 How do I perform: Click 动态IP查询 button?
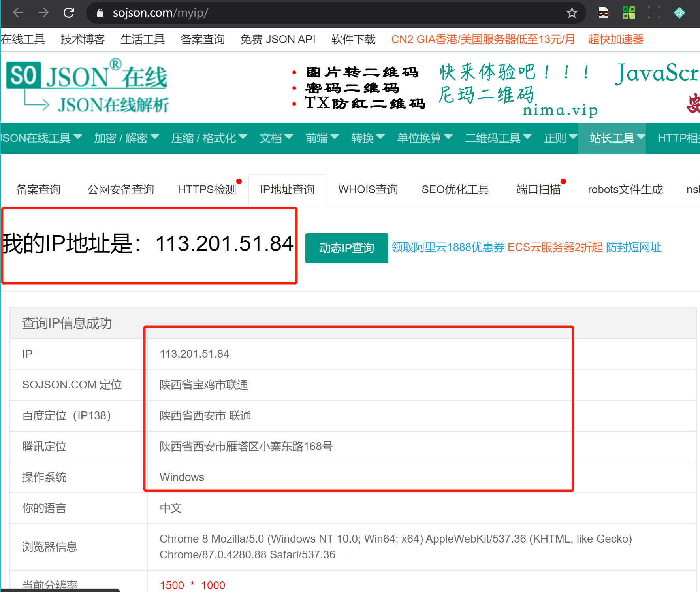(346, 248)
